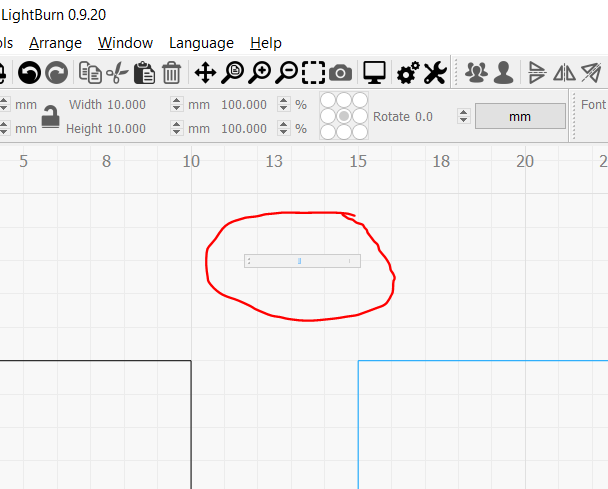Select the bottom-left anchor point radio

point(328,132)
